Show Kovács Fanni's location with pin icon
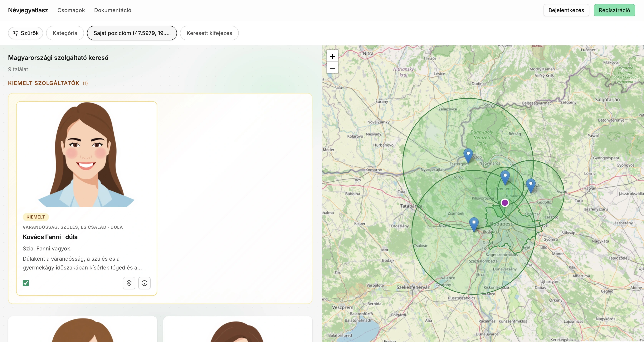 click(129, 283)
